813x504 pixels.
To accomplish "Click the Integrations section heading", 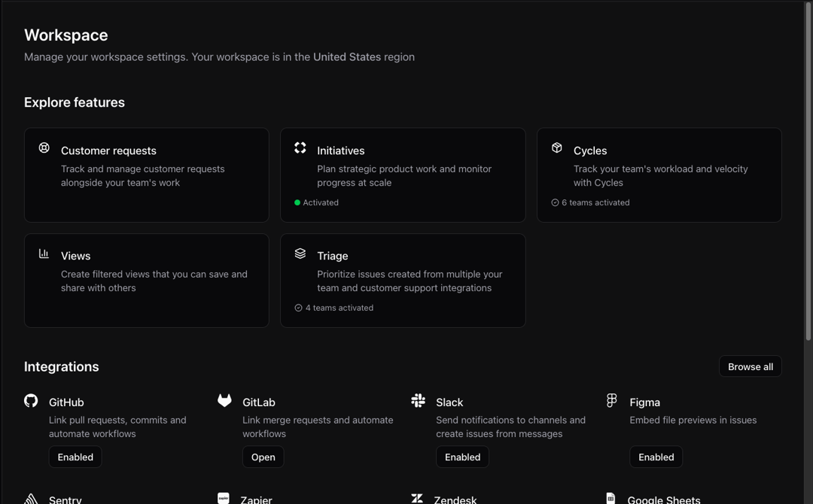I will (61, 367).
